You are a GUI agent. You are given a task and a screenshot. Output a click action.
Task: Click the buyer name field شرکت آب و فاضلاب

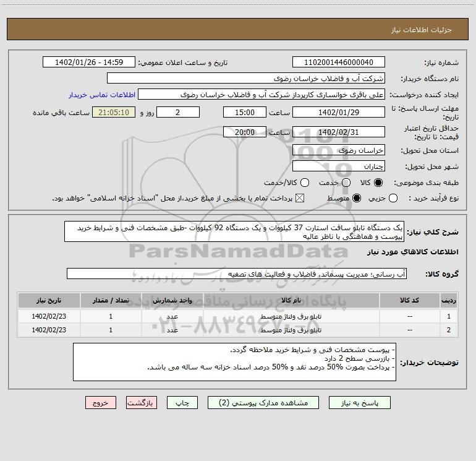(x=246, y=79)
